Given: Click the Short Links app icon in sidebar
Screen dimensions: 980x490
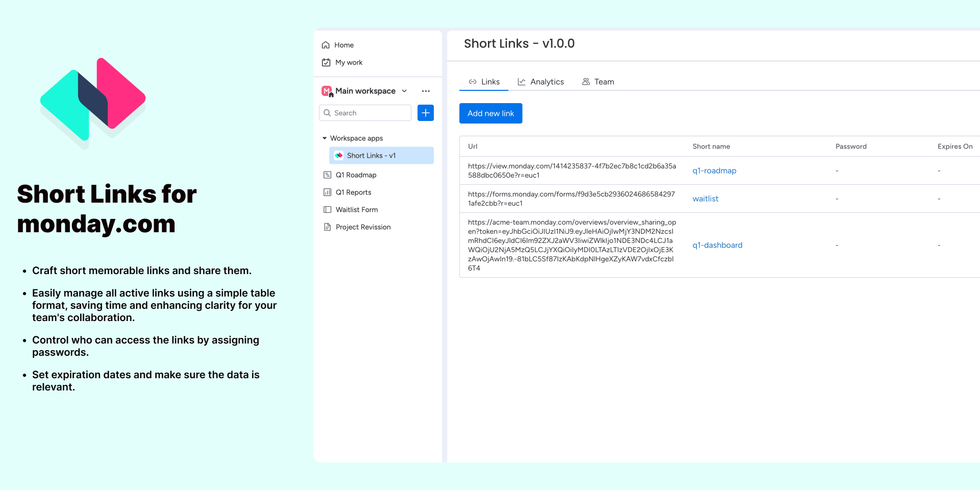Looking at the screenshot, I should [339, 156].
